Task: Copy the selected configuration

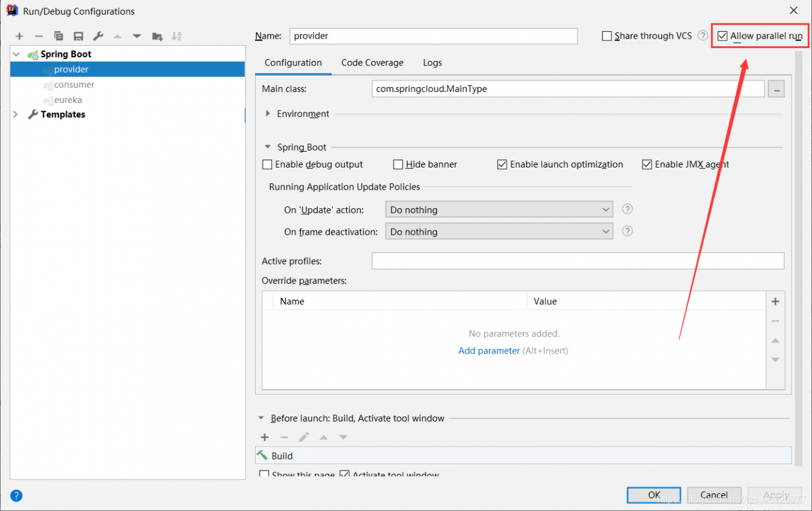Action: [58, 36]
